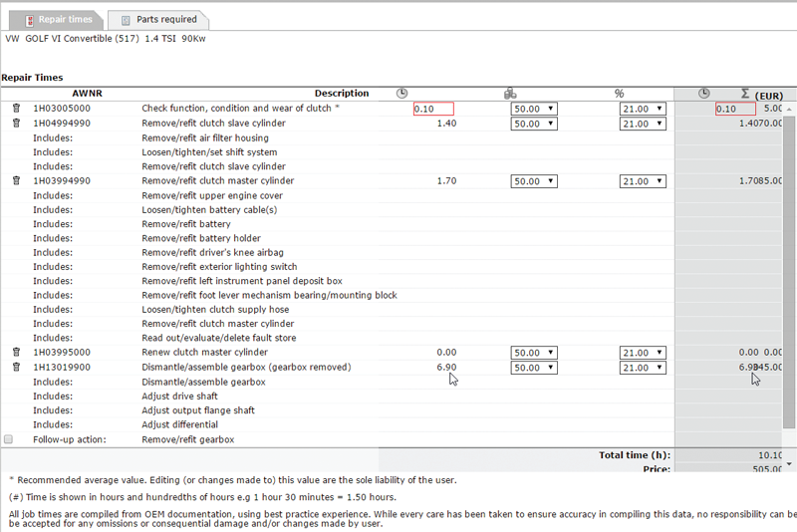Click 'Adjust drive shaft' line
This screenshot has width=797, height=532.
coord(179,396)
